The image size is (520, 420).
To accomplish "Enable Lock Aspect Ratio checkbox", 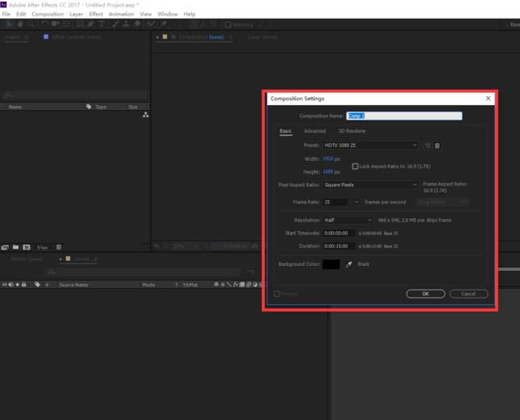I will (355, 166).
